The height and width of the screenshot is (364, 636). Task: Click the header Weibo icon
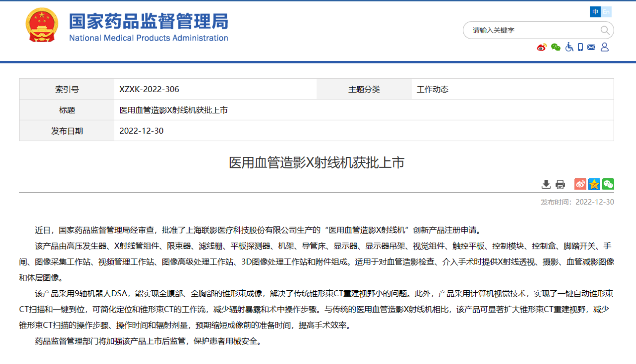(x=541, y=48)
